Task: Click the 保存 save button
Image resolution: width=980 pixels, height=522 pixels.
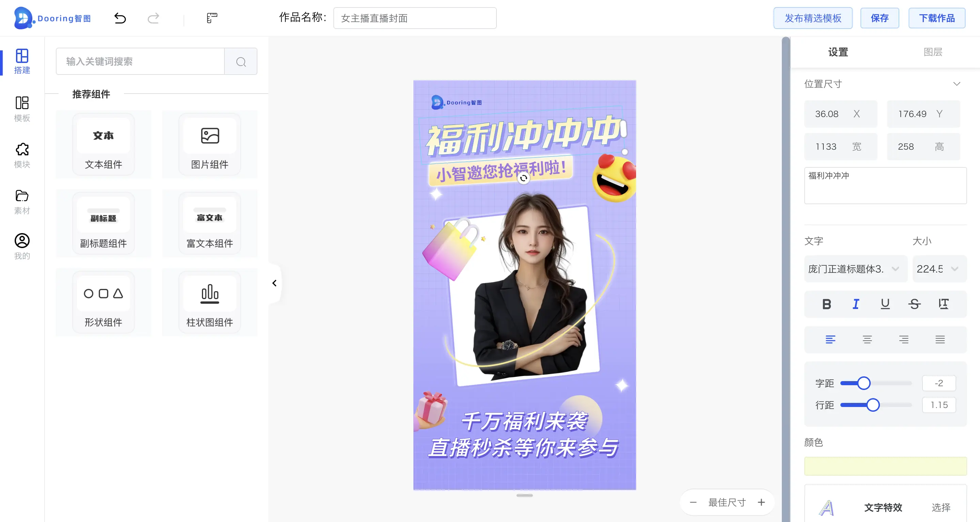Action: tap(880, 18)
